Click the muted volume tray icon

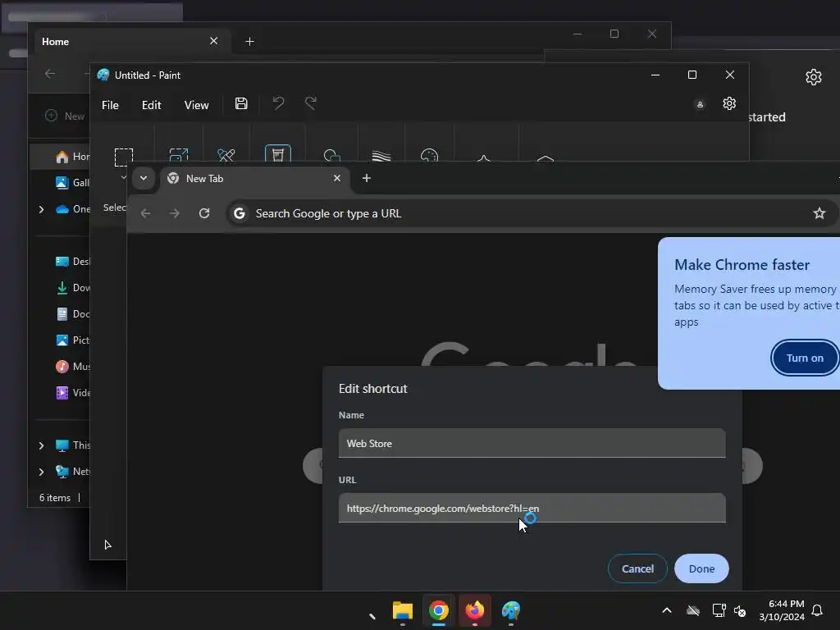tap(740, 610)
